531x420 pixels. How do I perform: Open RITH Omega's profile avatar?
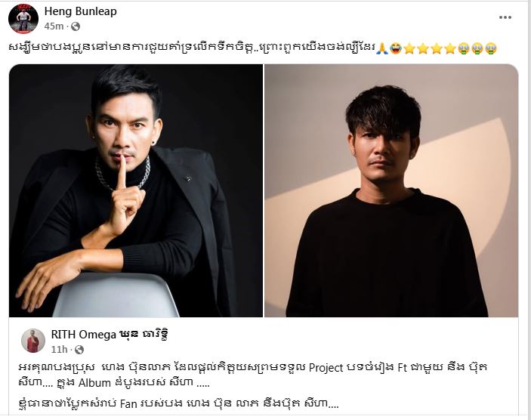[33, 341]
